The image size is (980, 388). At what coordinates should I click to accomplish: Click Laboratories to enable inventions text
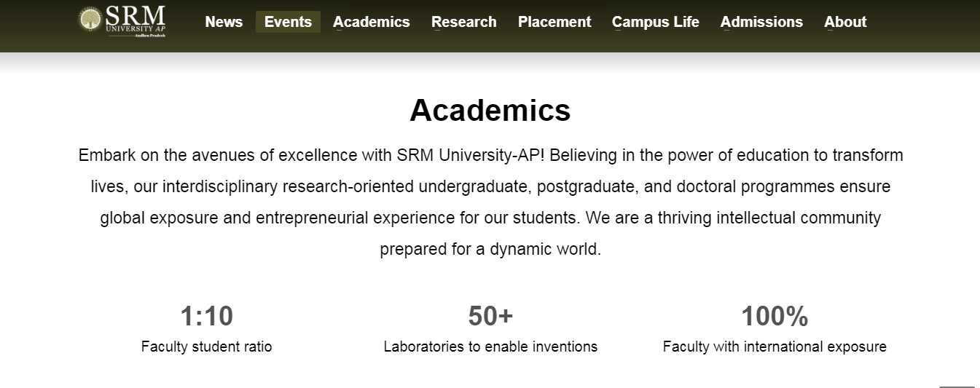tap(490, 347)
